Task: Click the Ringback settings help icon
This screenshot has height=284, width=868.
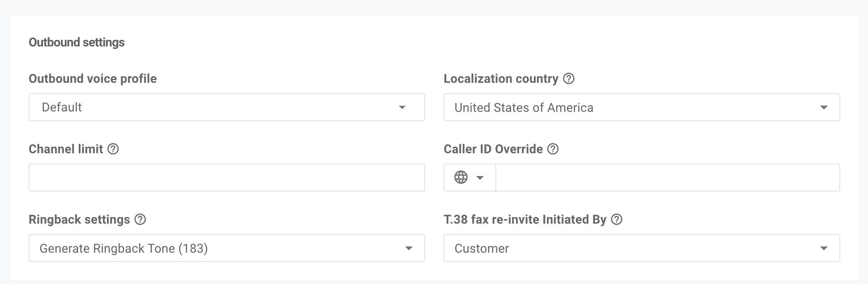Action: (140, 219)
